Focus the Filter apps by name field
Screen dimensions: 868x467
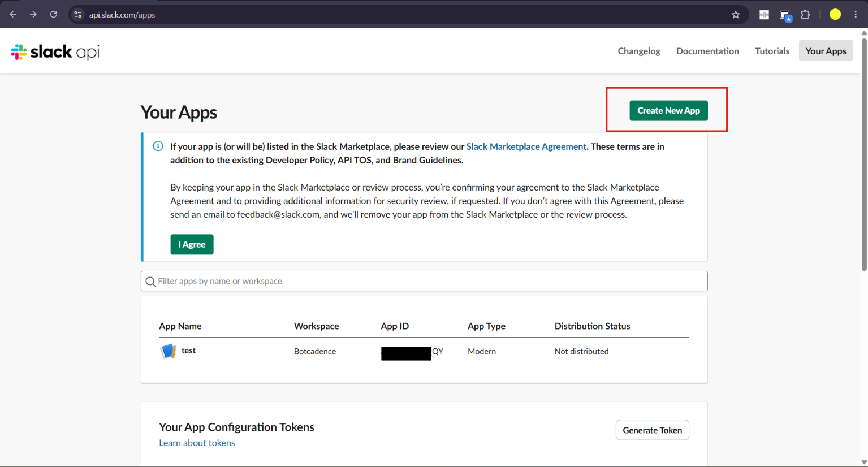[424, 281]
